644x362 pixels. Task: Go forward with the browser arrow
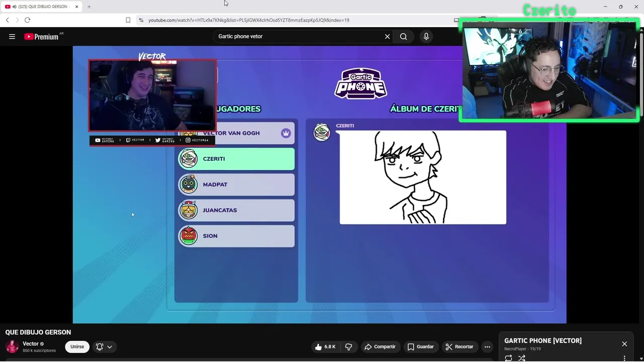17,20
